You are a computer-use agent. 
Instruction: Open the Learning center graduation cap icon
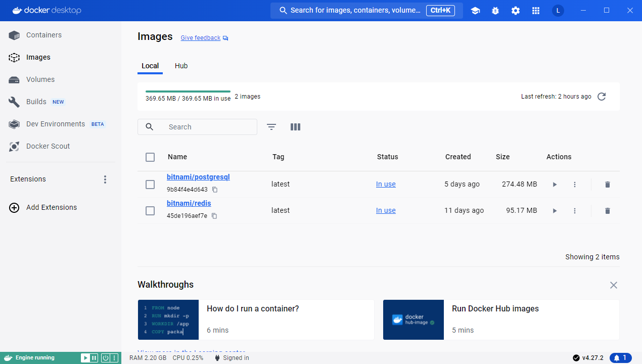pyautogui.click(x=475, y=11)
